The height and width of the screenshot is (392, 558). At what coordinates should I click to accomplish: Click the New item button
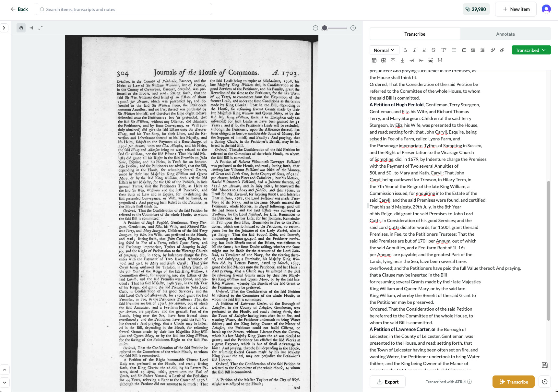click(516, 9)
